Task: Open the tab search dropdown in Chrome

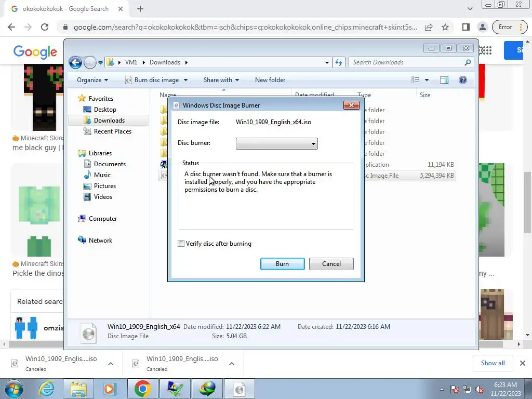Action: pos(470,9)
